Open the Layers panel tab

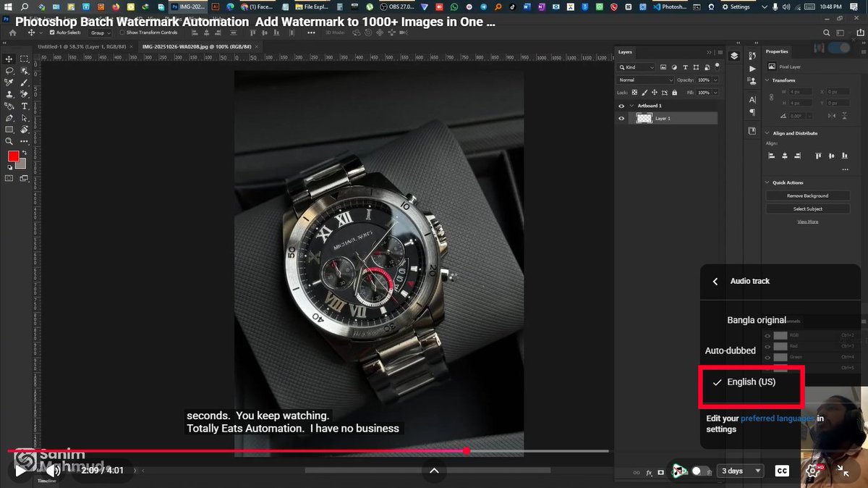click(625, 52)
